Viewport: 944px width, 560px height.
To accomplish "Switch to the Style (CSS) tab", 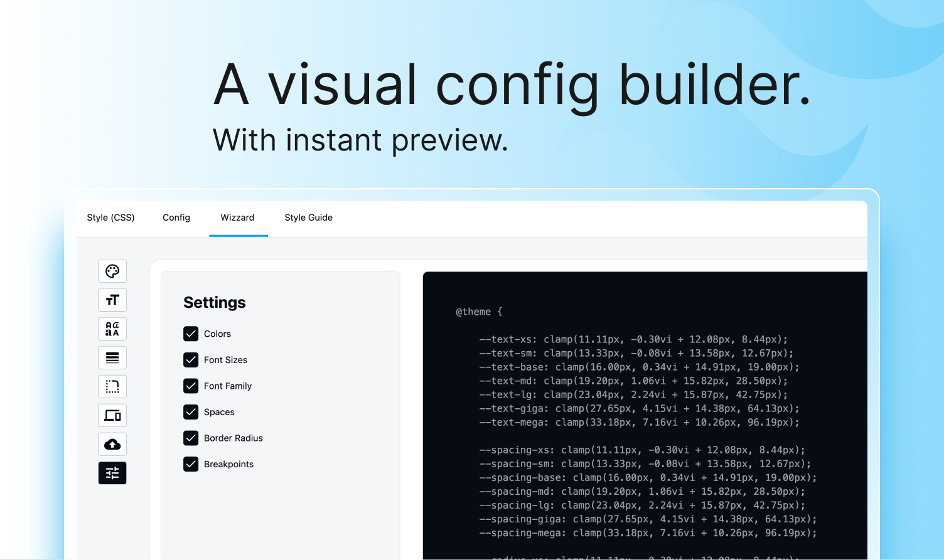I will (x=110, y=218).
